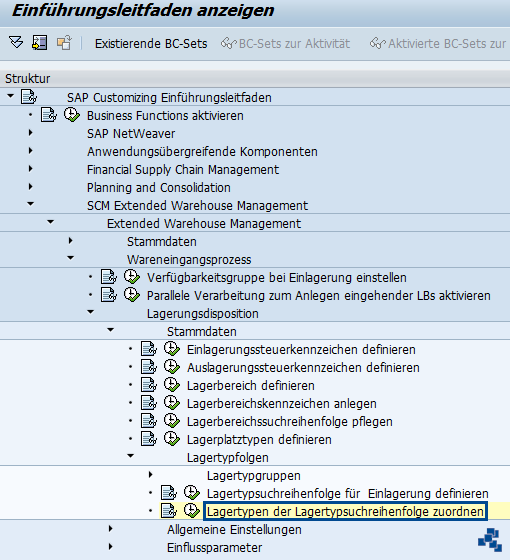Expand Planning and Consolidation node
The width and height of the screenshot is (510, 560).
point(30,187)
